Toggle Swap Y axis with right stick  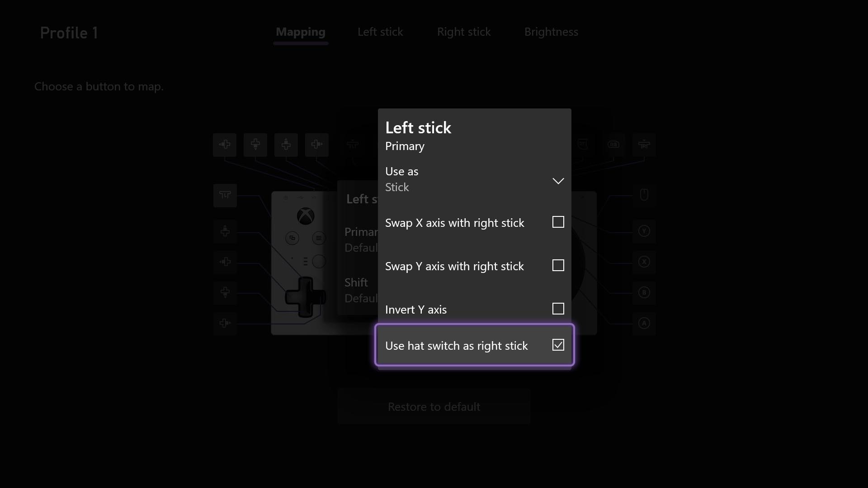557,265
